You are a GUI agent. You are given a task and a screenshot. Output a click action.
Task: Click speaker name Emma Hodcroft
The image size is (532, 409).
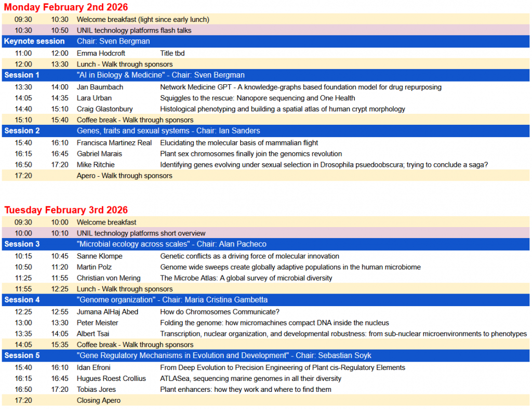[x=101, y=53]
